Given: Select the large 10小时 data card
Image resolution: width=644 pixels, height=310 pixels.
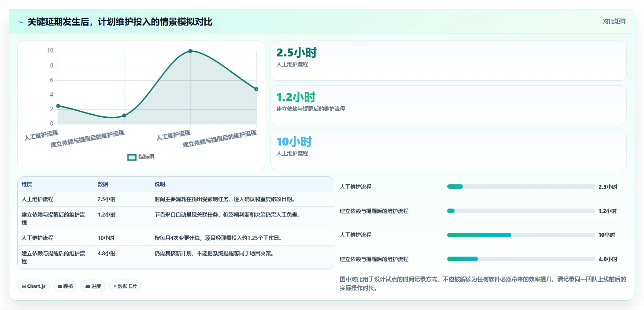Looking at the screenshot, I should (448, 150).
